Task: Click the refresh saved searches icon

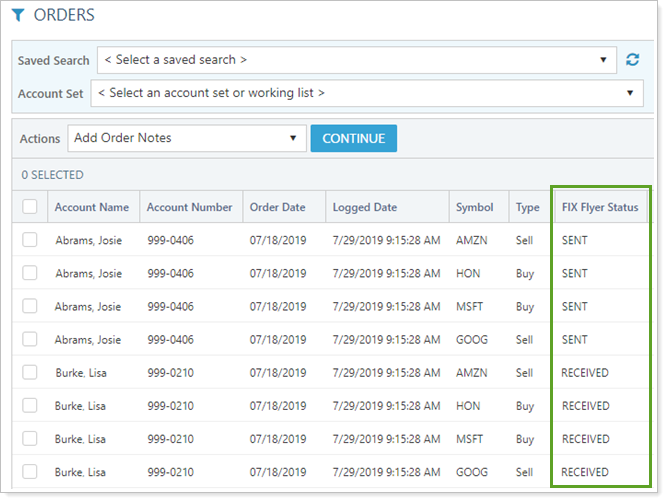Action: tap(632, 60)
